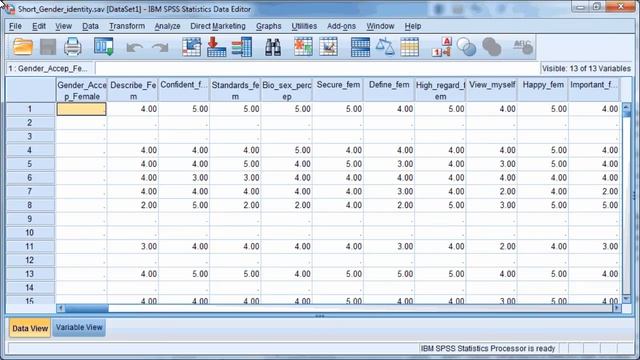Open the Window menu
The width and height of the screenshot is (640, 360).
tap(380, 26)
